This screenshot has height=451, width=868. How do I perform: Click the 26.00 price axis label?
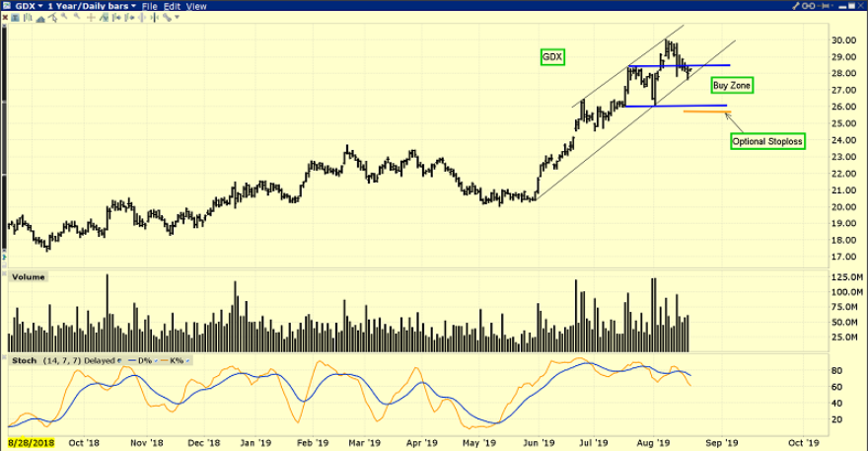click(x=844, y=107)
